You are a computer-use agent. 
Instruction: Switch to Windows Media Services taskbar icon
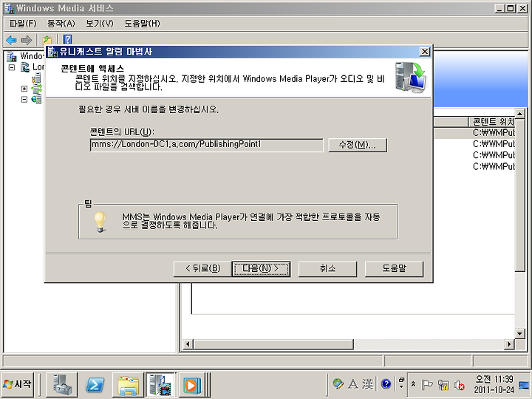tap(161, 385)
